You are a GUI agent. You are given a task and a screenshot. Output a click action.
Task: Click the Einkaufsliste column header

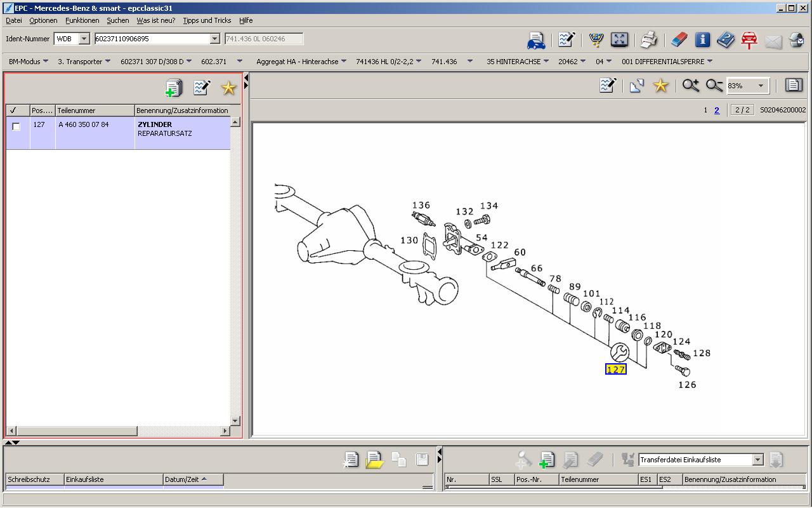(x=114, y=479)
